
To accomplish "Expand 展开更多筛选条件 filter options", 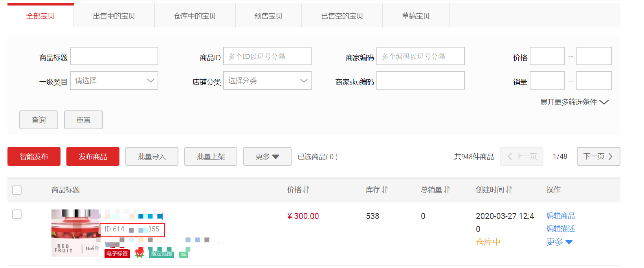I will tap(574, 102).
